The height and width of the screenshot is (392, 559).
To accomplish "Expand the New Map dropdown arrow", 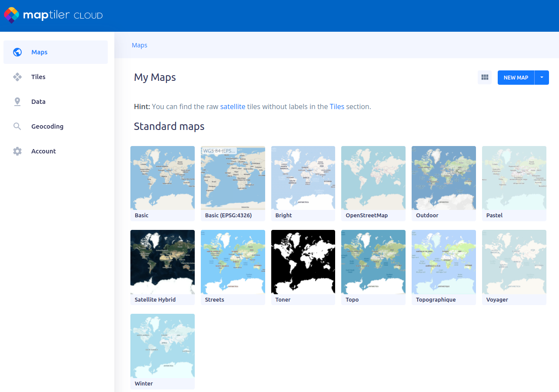I will [x=542, y=78].
